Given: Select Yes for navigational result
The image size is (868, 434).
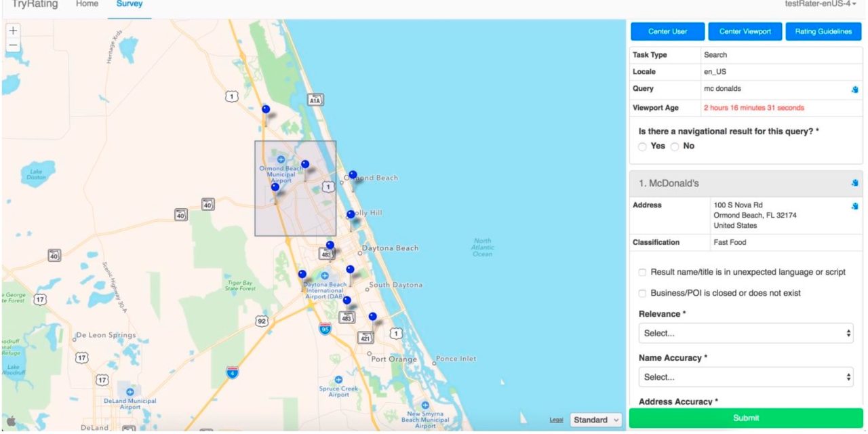Looking at the screenshot, I should [643, 146].
